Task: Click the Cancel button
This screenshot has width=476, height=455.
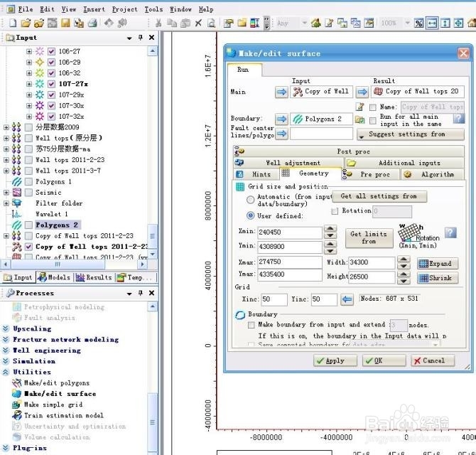Action: coord(433,360)
